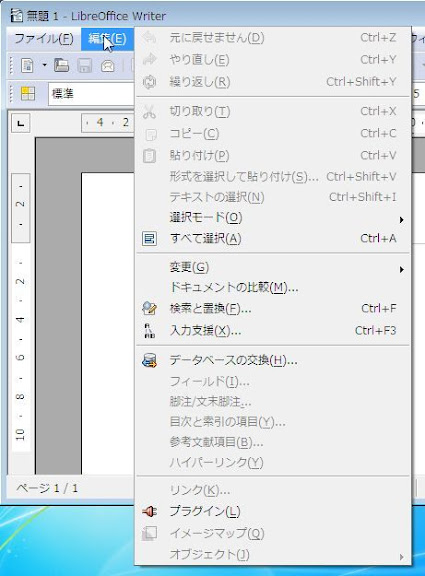Image resolution: width=425 pixels, height=576 pixels.
Task: Expand the 選択モード submenu arrow
Action: [x=401, y=220]
